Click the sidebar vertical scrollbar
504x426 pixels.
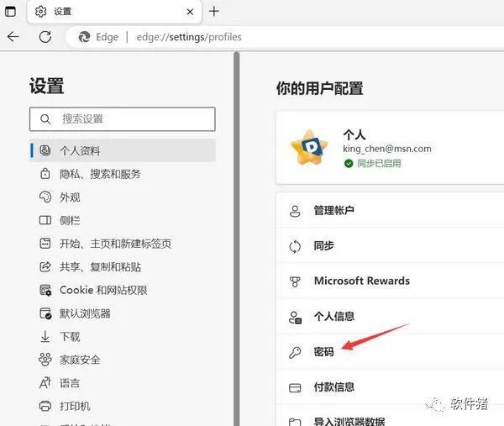click(x=237, y=239)
